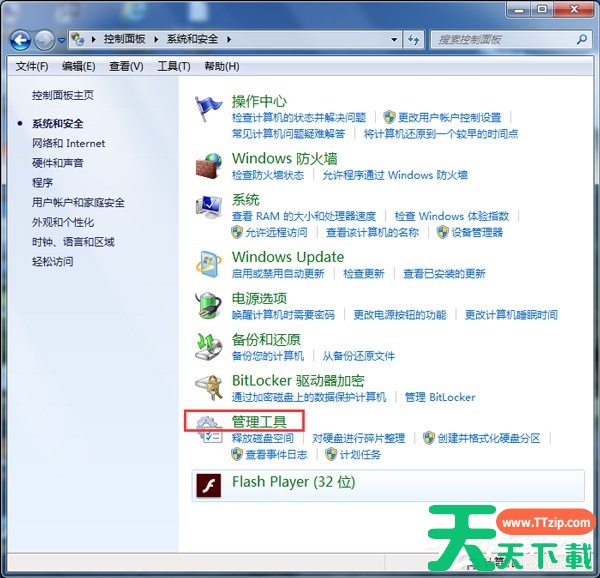Open the 编辑(E) menu

[x=78, y=67]
